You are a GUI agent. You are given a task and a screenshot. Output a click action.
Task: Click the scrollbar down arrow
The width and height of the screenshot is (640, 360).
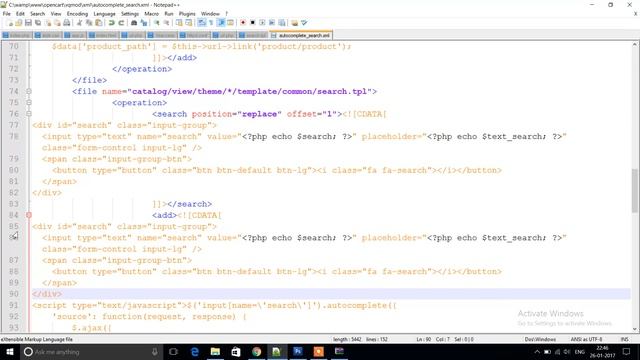click(635, 329)
